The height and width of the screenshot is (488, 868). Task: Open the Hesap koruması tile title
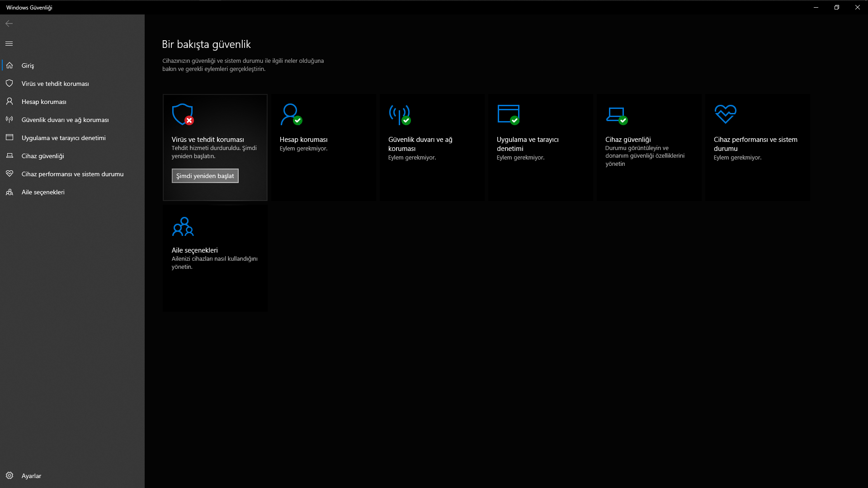[x=303, y=140]
